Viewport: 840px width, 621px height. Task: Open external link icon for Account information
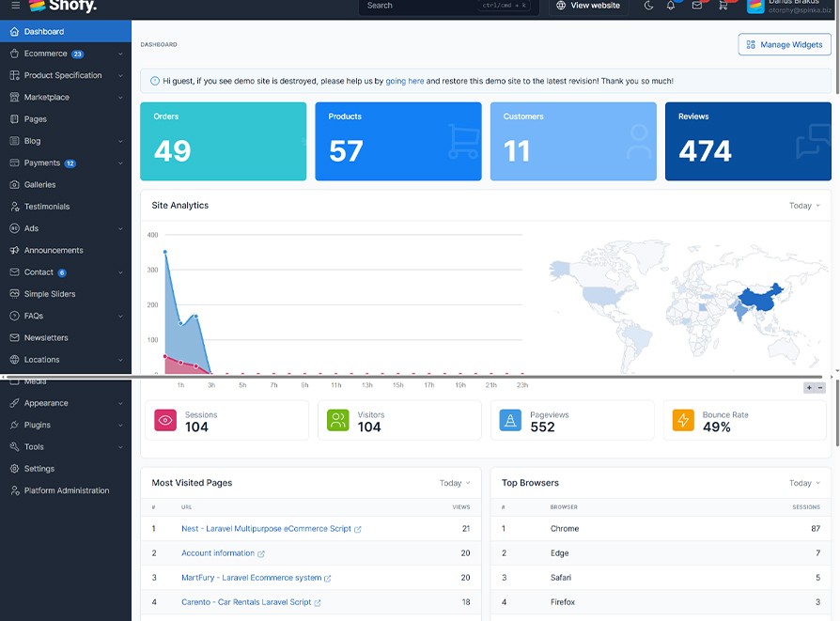tap(261, 554)
